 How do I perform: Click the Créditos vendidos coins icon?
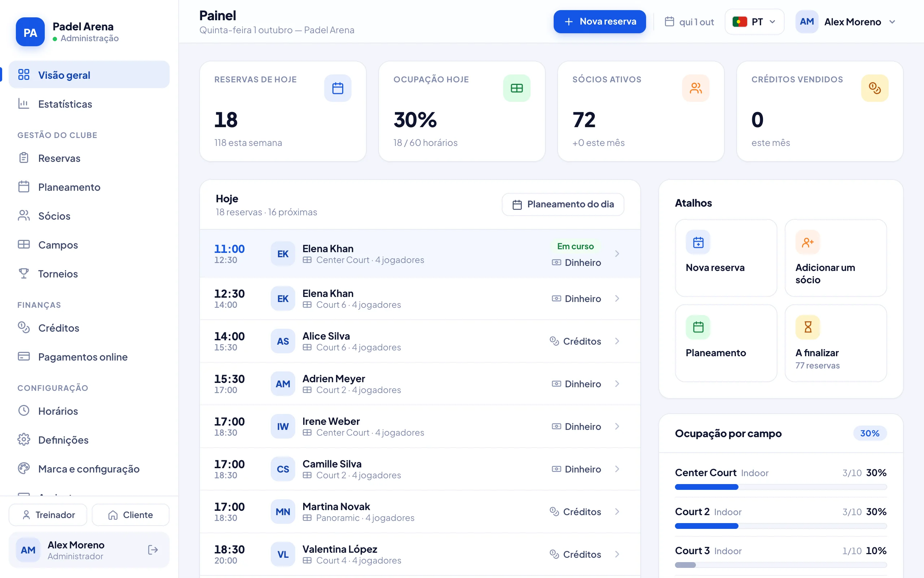(x=875, y=88)
